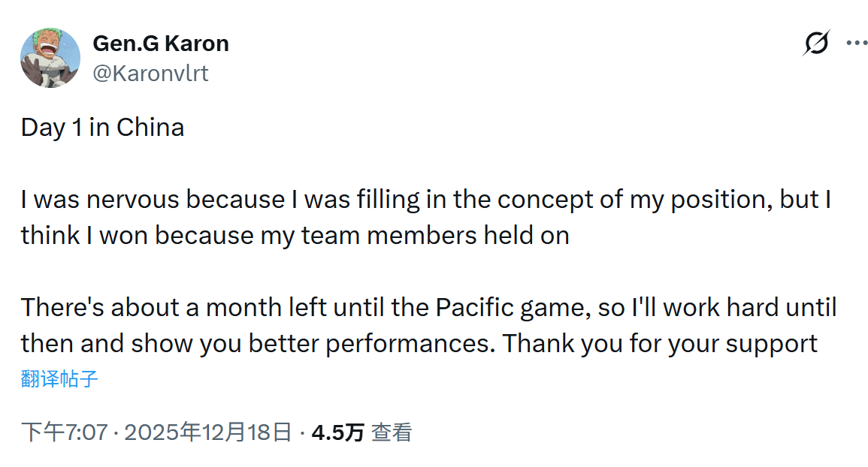Select the "Day 1 in China" line
This screenshot has height=467, width=868.
click(102, 128)
